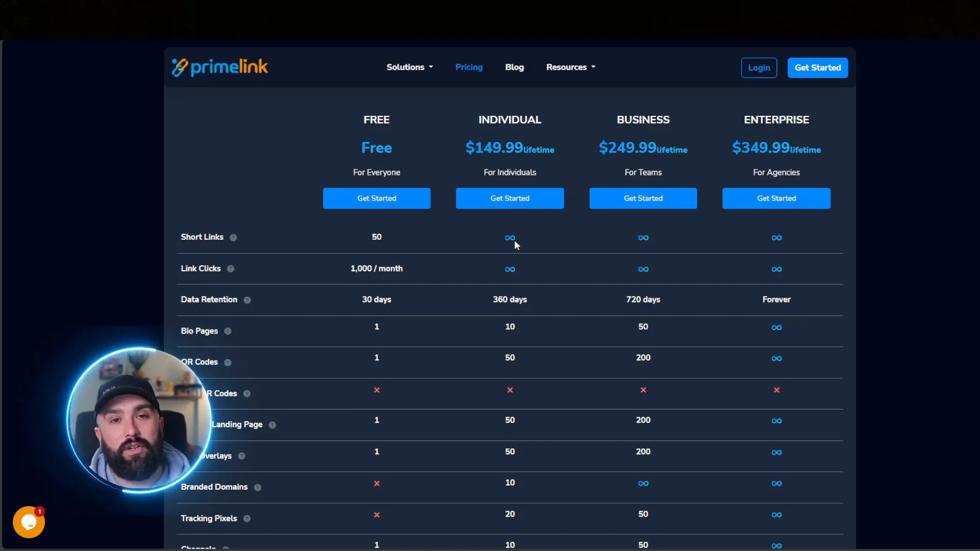
Task: Click the Free plan Short Links value 50
Action: 377,237
